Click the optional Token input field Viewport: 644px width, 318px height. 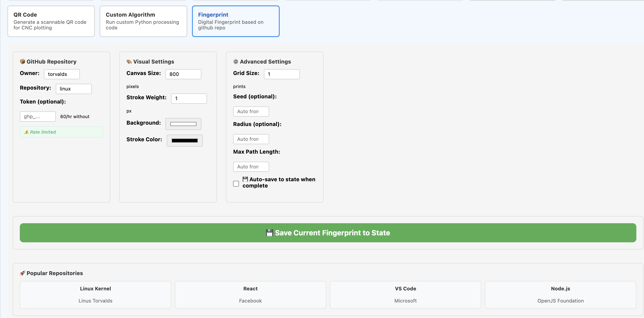click(x=38, y=116)
